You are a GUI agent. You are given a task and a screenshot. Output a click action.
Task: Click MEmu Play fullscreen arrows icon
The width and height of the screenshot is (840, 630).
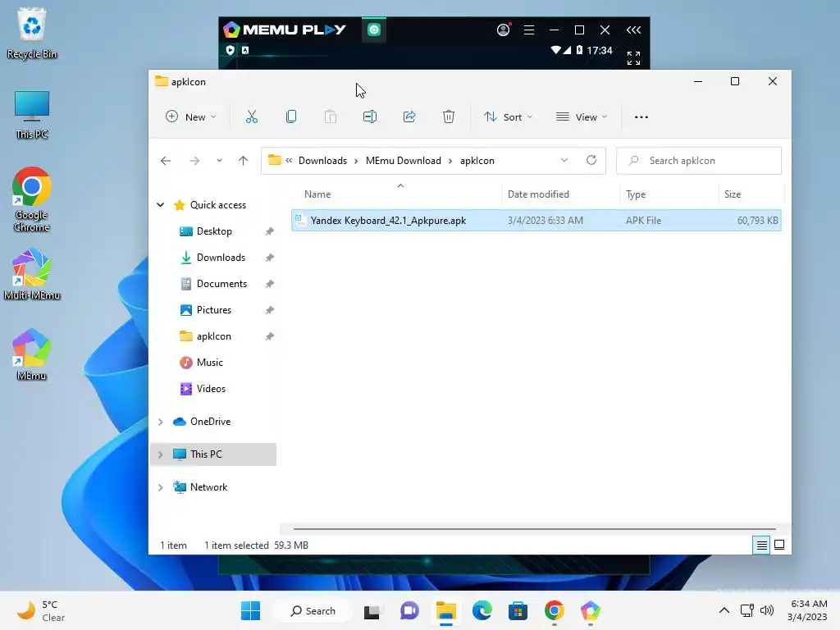pos(634,58)
